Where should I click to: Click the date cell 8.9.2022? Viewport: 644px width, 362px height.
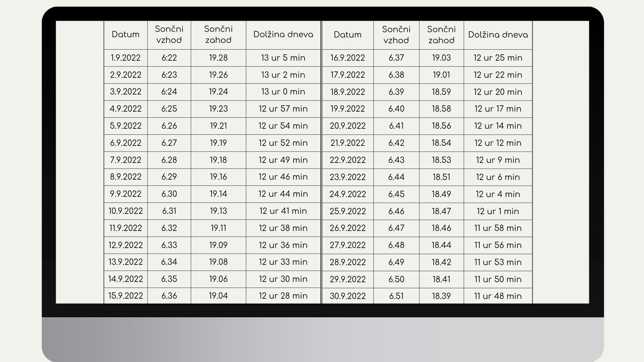[125, 177]
